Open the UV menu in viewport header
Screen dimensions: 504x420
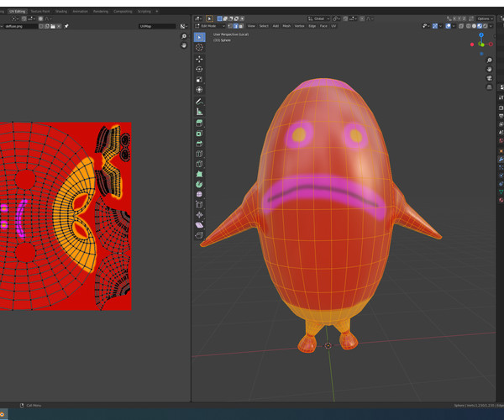333,26
